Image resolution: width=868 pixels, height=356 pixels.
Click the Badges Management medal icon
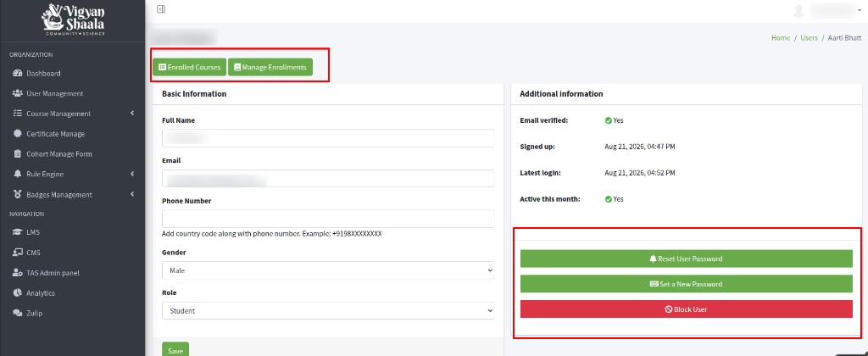(17, 194)
